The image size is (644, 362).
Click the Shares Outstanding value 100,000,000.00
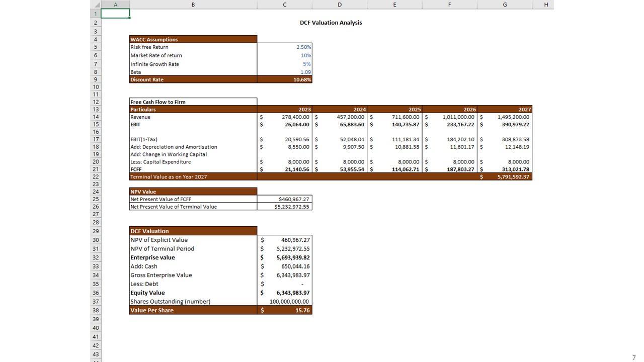pyautogui.click(x=285, y=302)
